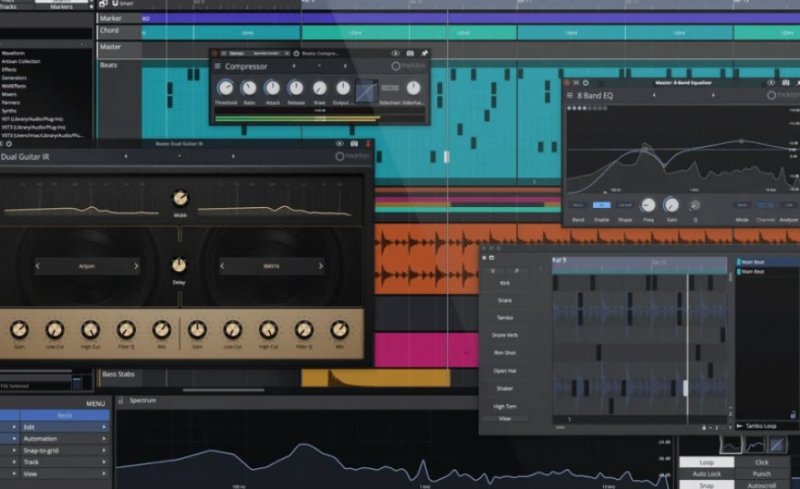Click the Threshold knob on the Compressor
The height and width of the screenshot is (489, 800).
coord(225,89)
